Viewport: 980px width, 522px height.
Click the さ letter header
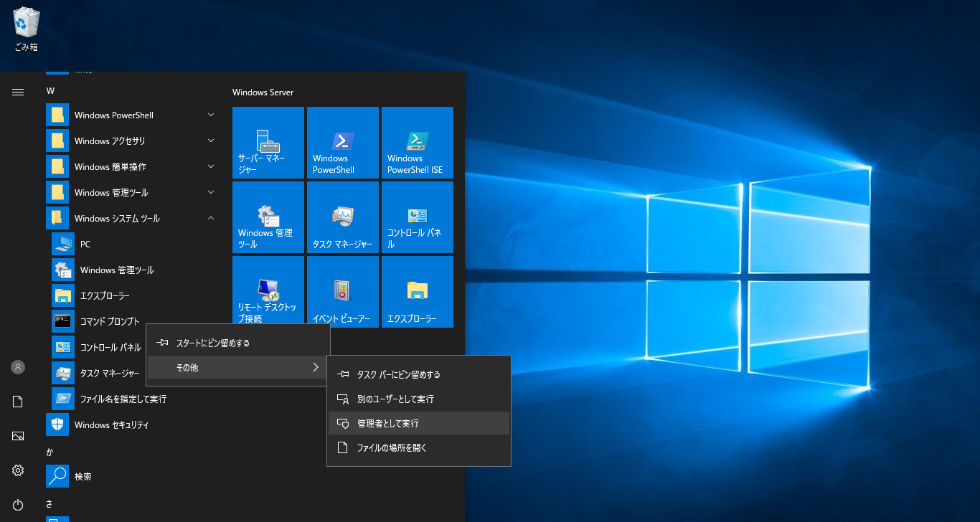coord(50,503)
